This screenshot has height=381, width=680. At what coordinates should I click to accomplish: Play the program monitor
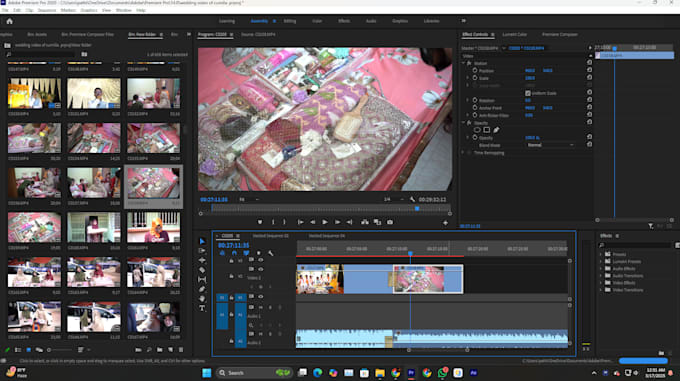click(325, 222)
